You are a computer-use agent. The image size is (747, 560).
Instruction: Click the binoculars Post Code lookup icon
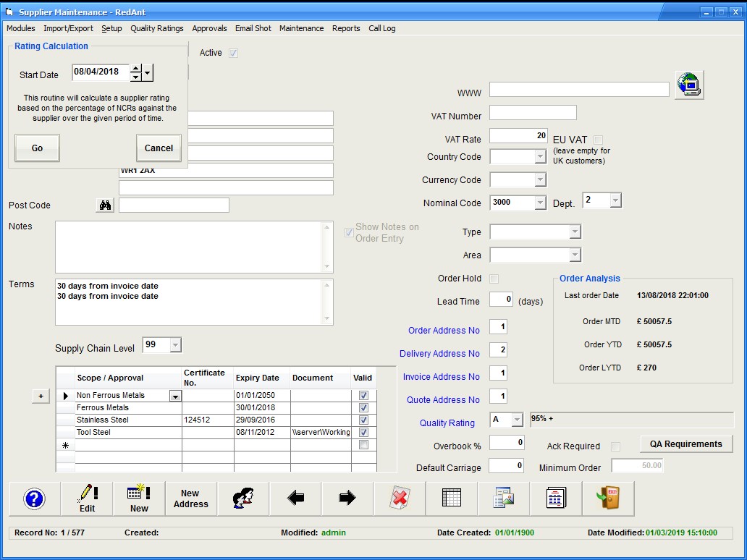click(106, 205)
